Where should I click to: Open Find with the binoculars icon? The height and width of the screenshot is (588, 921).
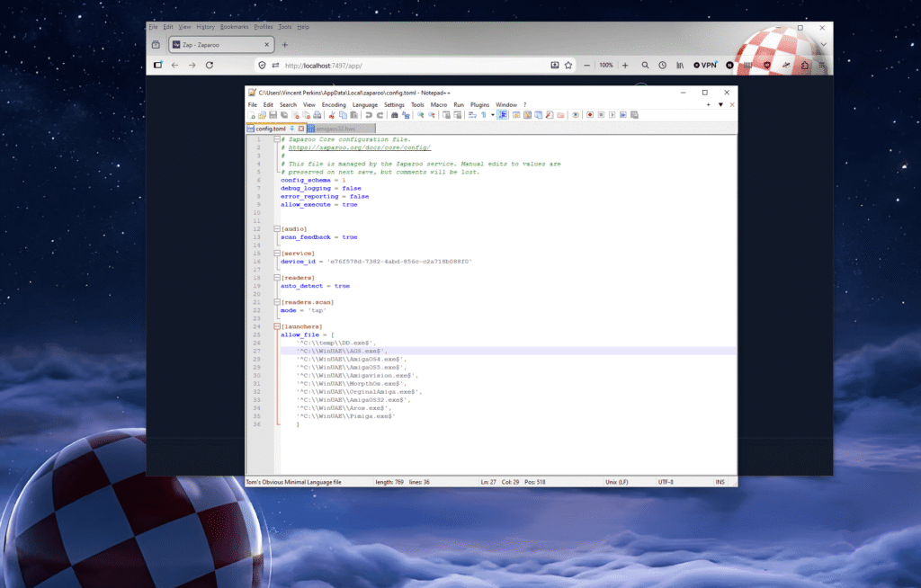(x=394, y=115)
